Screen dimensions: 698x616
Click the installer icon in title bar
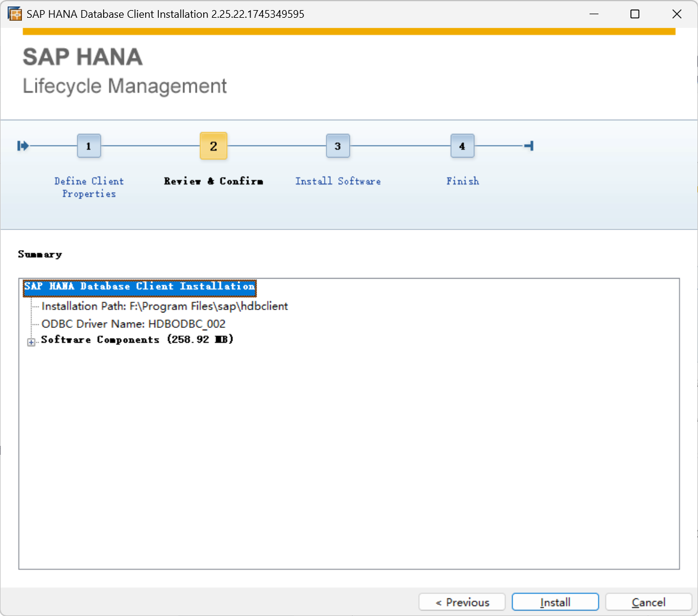(15, 14)
